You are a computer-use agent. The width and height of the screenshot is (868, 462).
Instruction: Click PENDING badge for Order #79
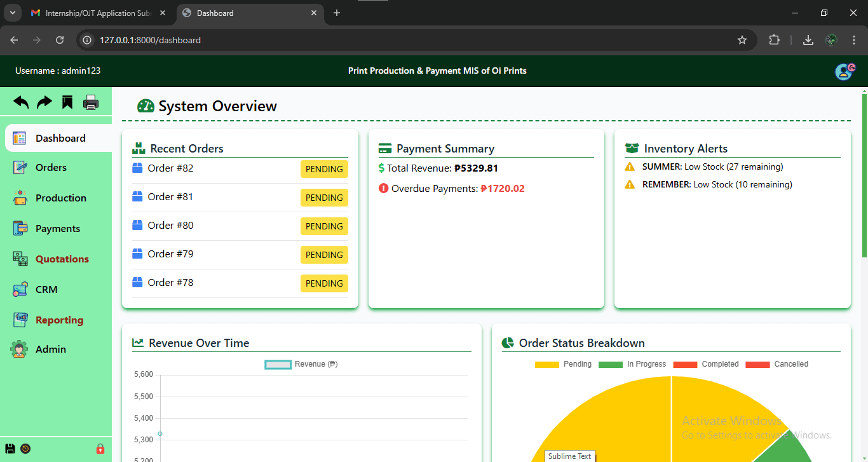(324, 255)
